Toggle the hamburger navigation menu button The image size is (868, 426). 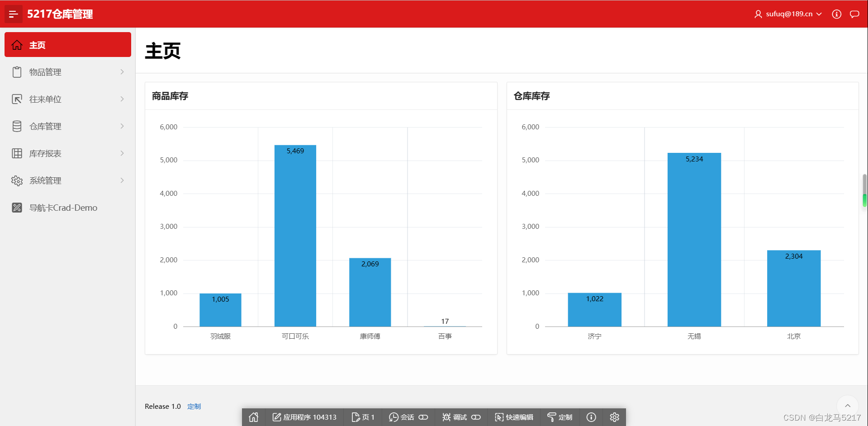(x=14, y=14)
